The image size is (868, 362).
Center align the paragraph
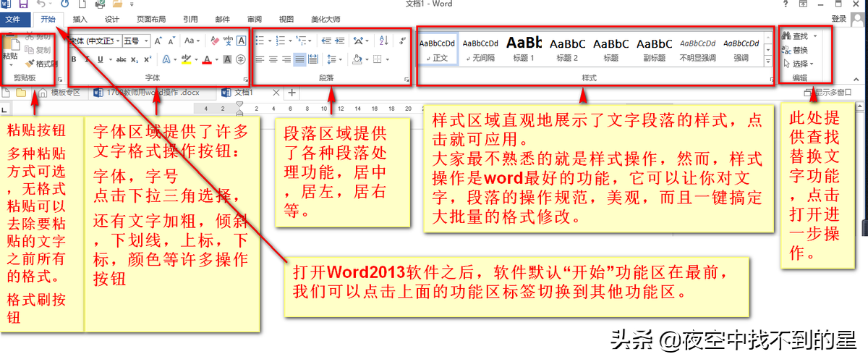coord(273,59)
